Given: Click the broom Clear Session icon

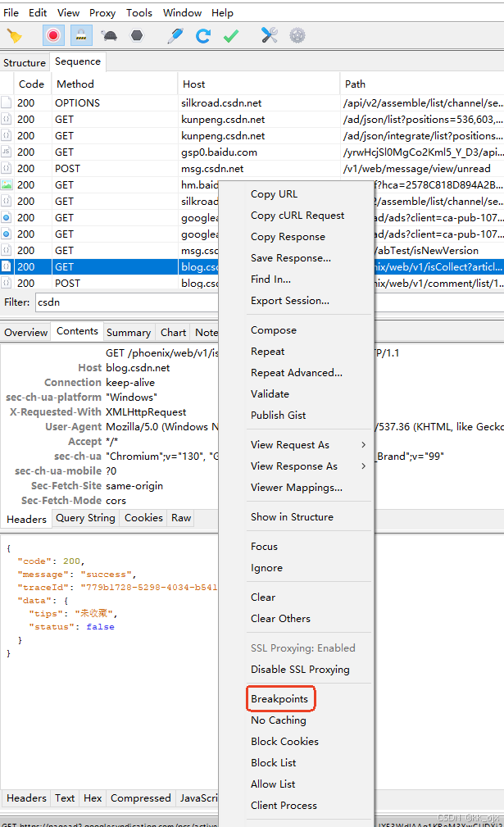Looking at the screenshot, I should pyautogui.click(x=14, y=36).
